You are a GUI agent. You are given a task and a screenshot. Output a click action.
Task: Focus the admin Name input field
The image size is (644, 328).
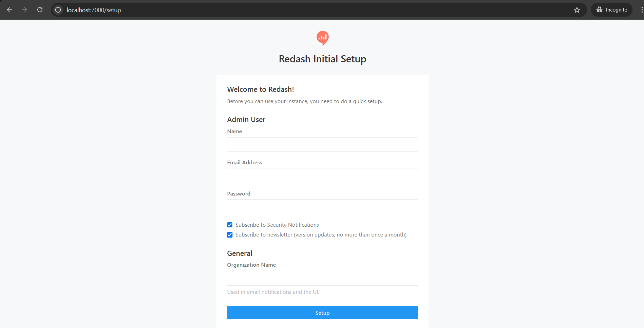coord(322,145)
